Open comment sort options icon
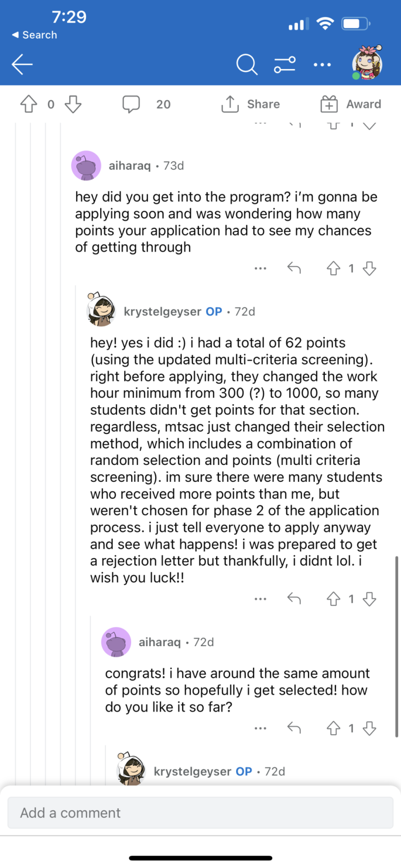The width and height of the screenshot is (401, 868). click(x=285, y=64)
